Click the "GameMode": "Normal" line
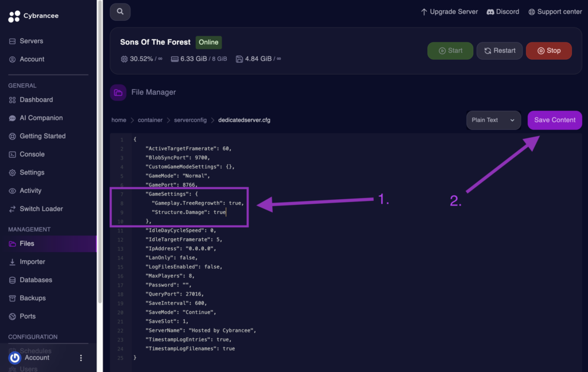Viewport: 588px width, 372px height. point(177,176)
